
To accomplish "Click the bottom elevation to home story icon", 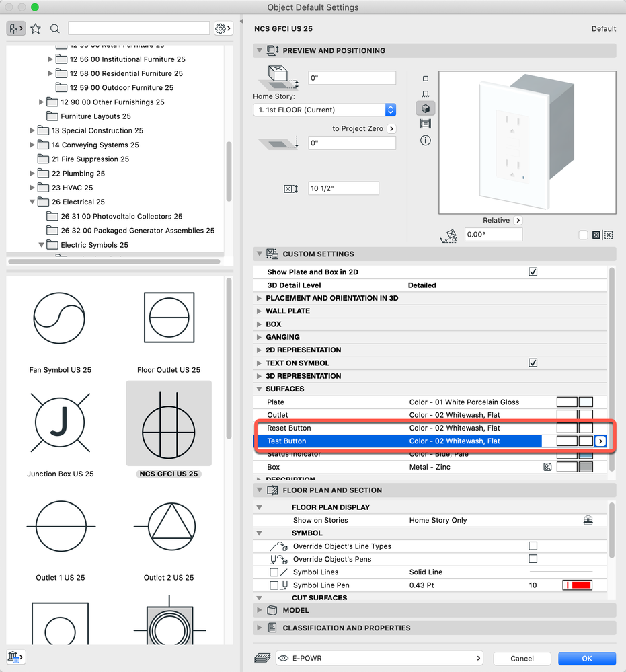I will click(x=278, y=77).
